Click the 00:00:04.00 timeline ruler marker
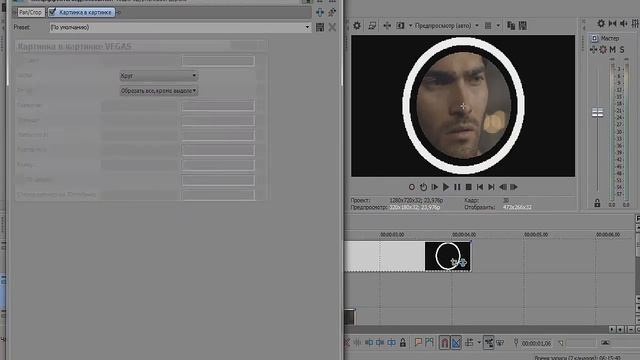The image size is (640, 360). tap(464, 235)
